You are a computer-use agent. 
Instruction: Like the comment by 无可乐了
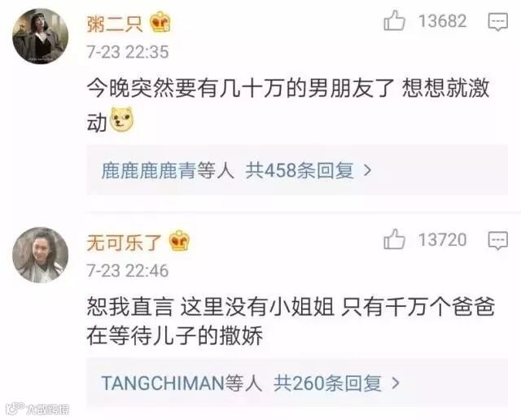point(394,239)
